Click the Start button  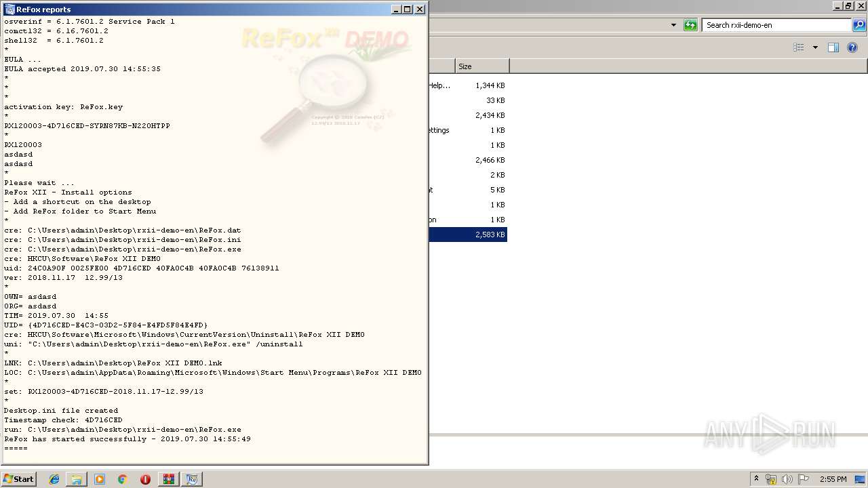tap(19, 479)
